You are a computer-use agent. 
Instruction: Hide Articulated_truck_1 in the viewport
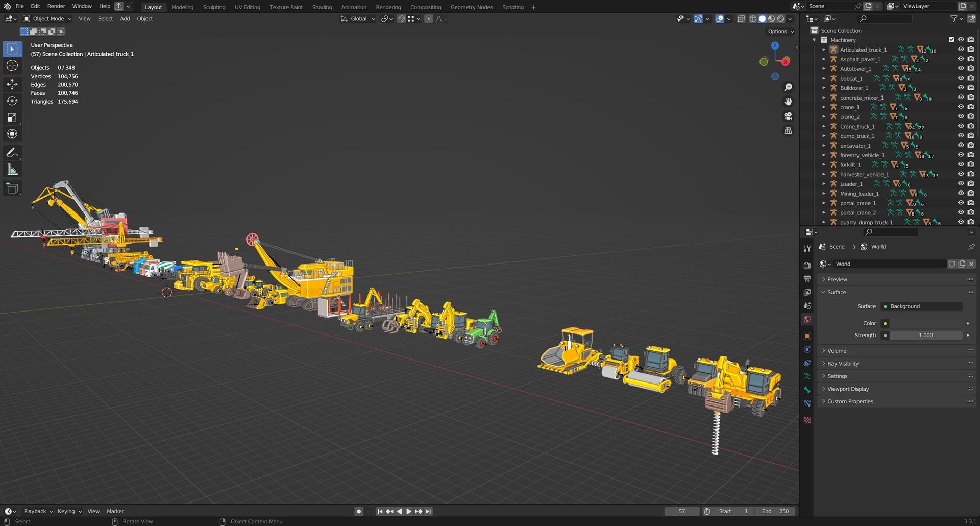(961, 50)
